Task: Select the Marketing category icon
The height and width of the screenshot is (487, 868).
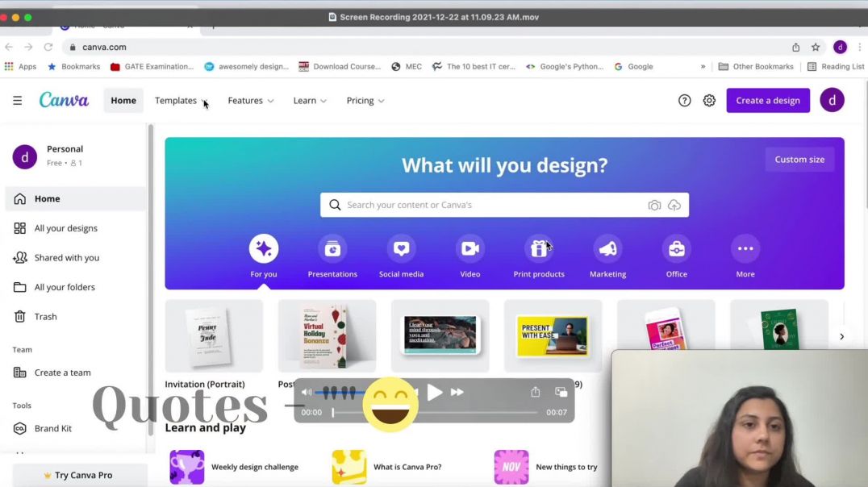Action: 607,248
